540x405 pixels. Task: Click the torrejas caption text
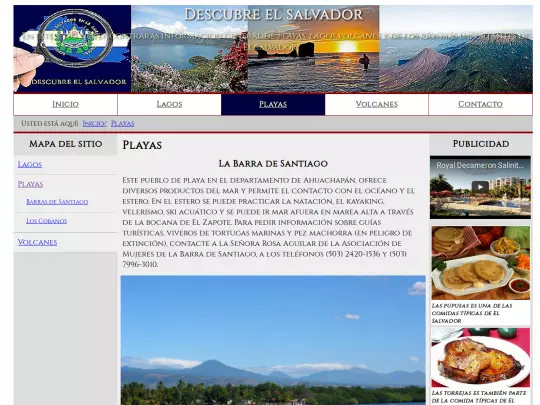click(x=479, y=397)
